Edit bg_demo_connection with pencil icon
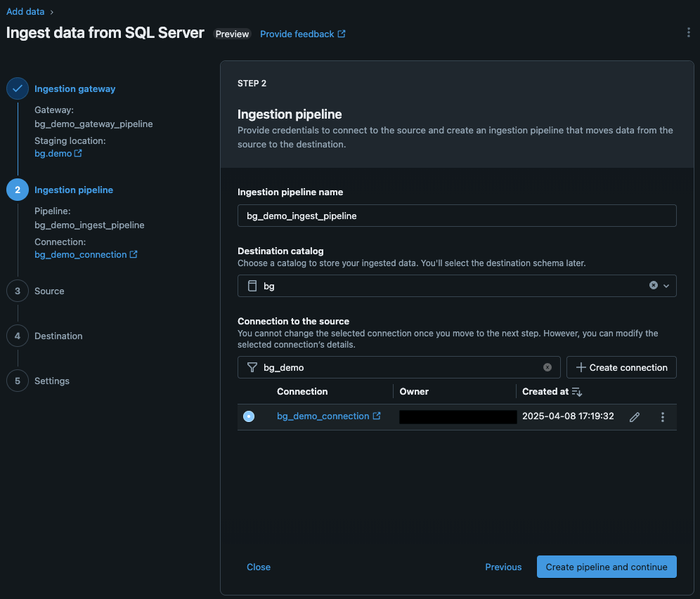 (x=635, y=417)
